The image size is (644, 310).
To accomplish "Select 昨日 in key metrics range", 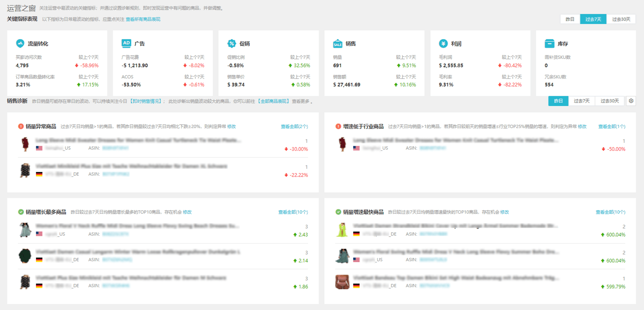I will tap(570, 19).
